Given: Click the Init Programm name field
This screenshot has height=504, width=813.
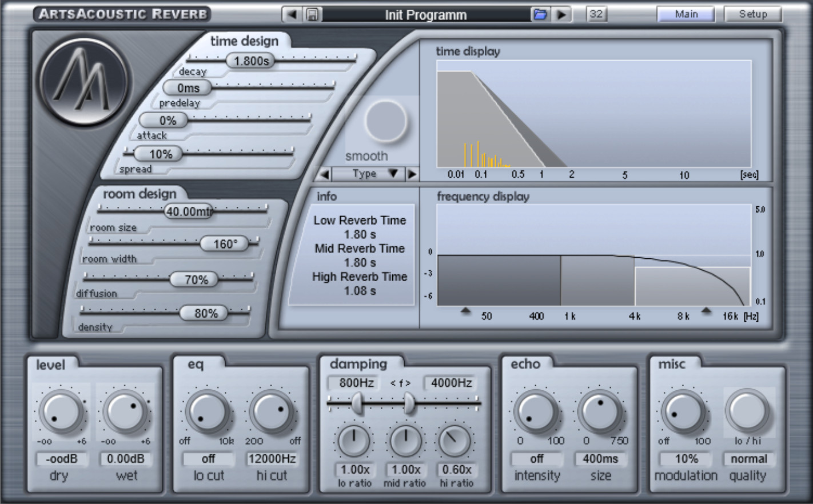Looking at the screenshot, I should [x=426, y=15].
